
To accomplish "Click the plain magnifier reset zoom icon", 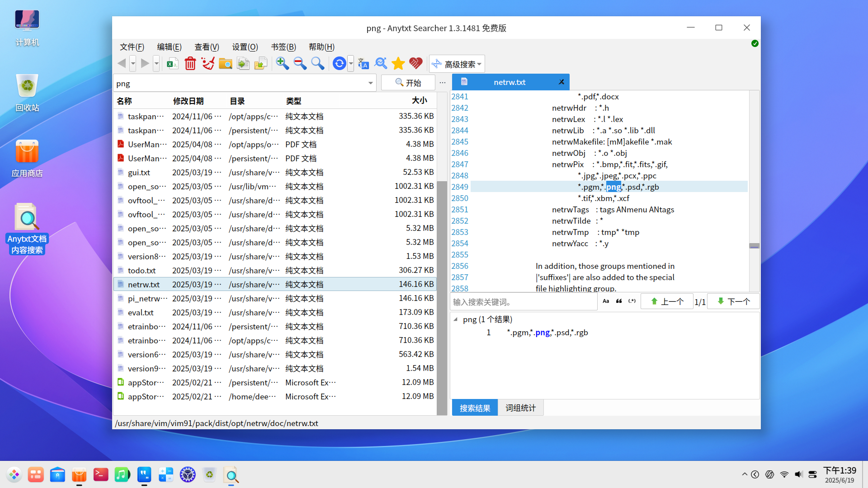I will pos(318,64).
